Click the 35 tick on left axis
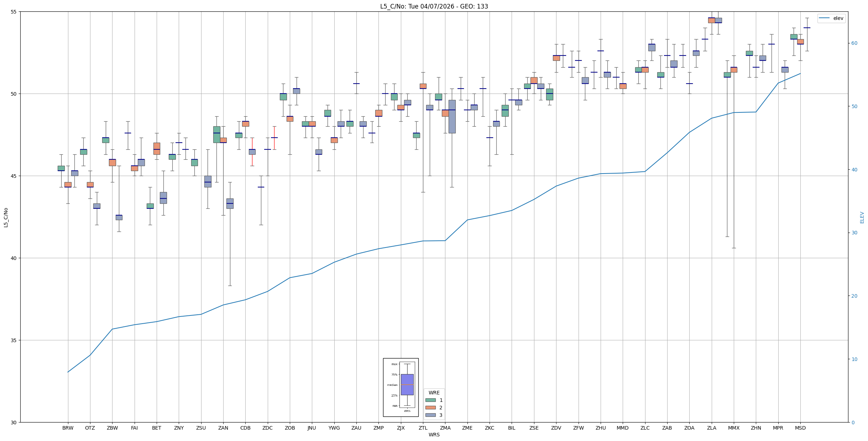The image size is (868, 441). [x=14, y=340]
